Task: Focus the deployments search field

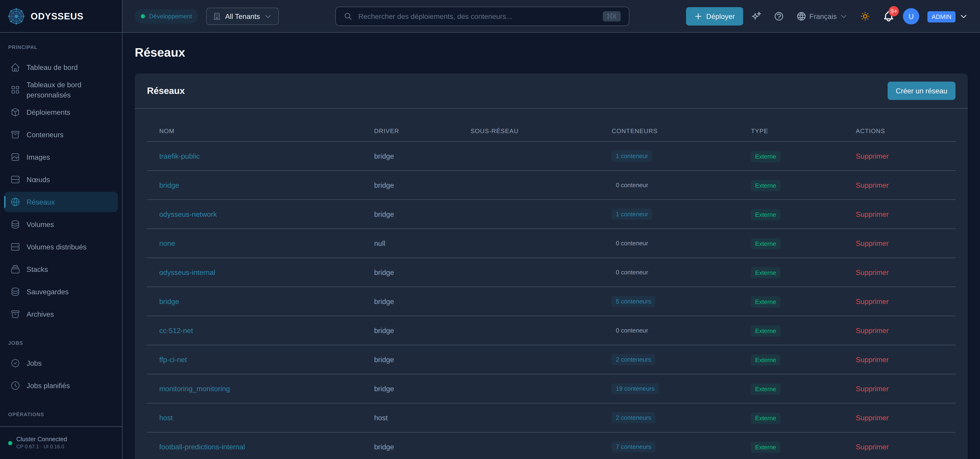Action: [x=482, y=16]
